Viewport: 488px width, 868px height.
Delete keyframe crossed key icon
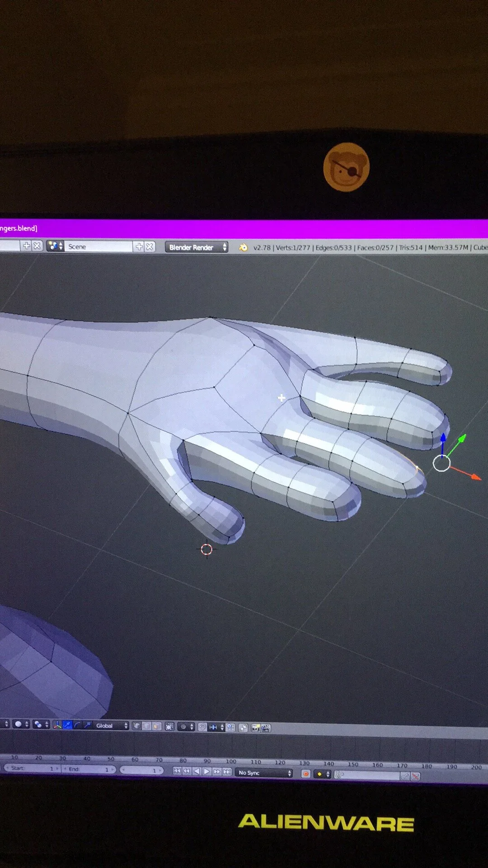pyautogui.click(x=416, y=776)
